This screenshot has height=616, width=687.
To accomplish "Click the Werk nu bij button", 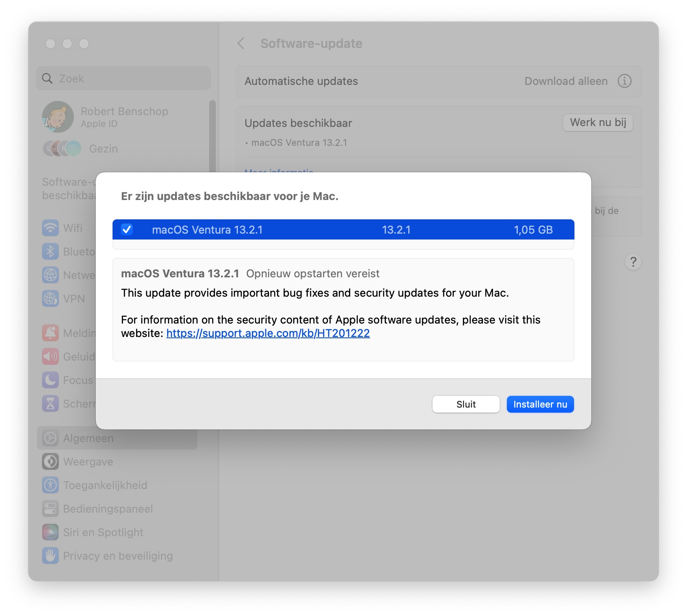I will tap(598, 123).
